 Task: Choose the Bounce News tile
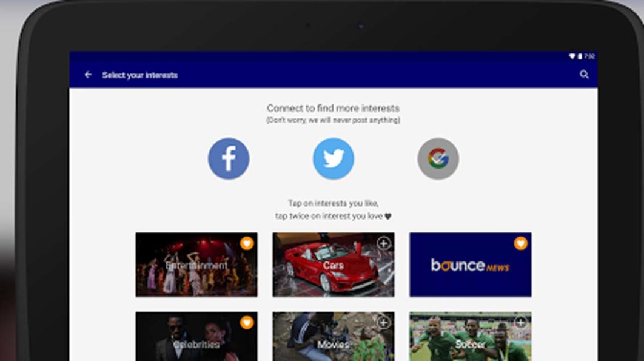pyautogui.click(x=470, y=265)
